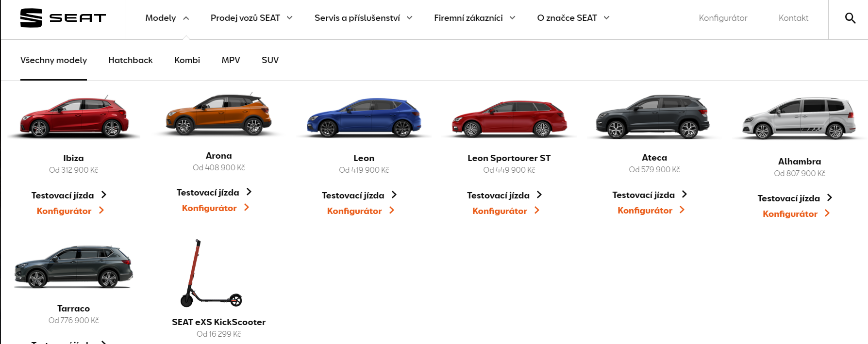
Task: Click the arrow next to Leon Testovací jízda
Action: point(394,195)
